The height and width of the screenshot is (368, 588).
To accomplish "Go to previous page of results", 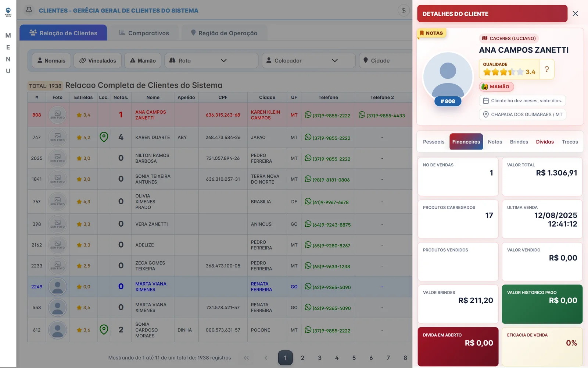I will (x=266, y=358).
